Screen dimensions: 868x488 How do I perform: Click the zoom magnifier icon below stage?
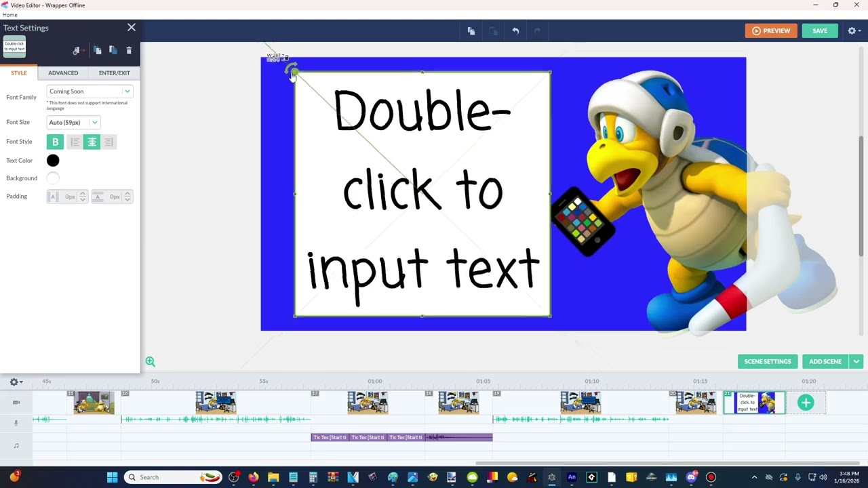[151, 362]
